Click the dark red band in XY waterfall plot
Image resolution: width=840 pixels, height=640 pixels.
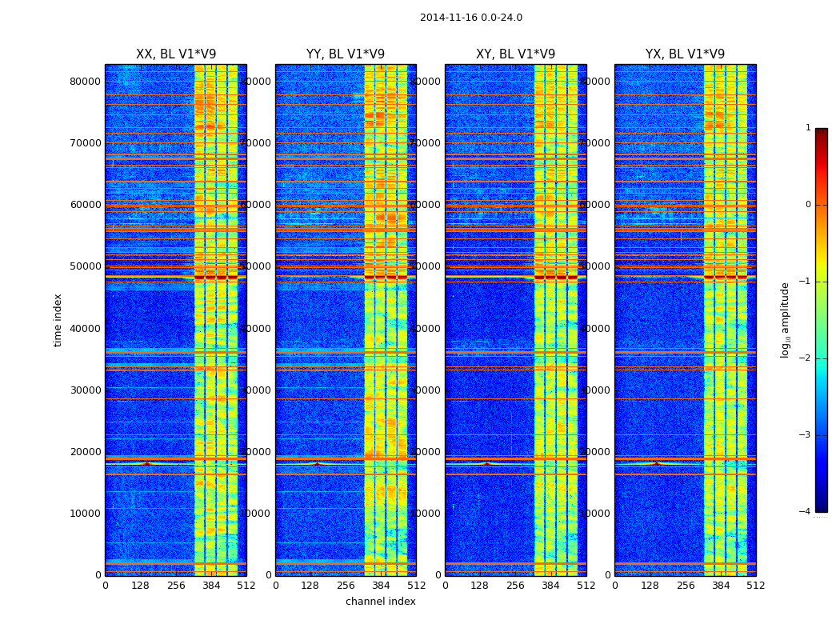pos(556,278)
